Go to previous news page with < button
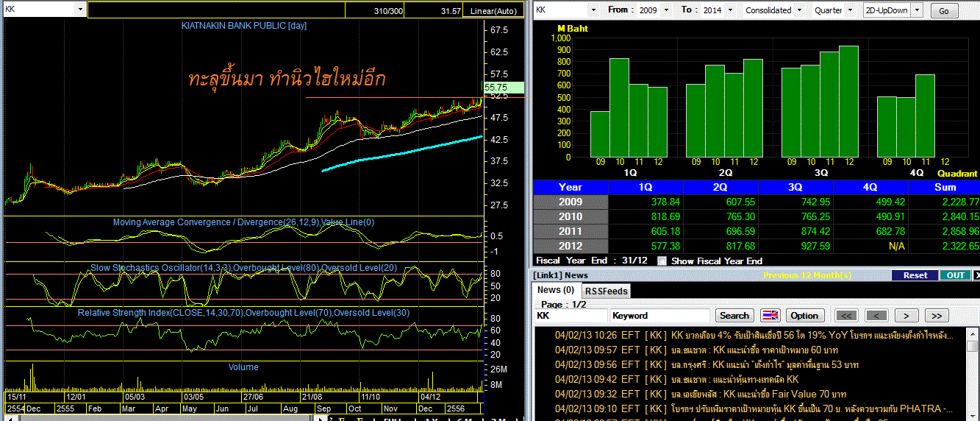The height and width of the screenshot is (421, 980). coord(876,316)
